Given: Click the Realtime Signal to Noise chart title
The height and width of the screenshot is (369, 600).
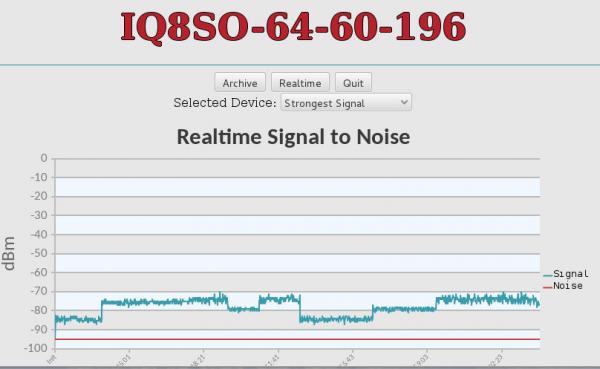Looking at the screenshot, I should click(293, 137).
